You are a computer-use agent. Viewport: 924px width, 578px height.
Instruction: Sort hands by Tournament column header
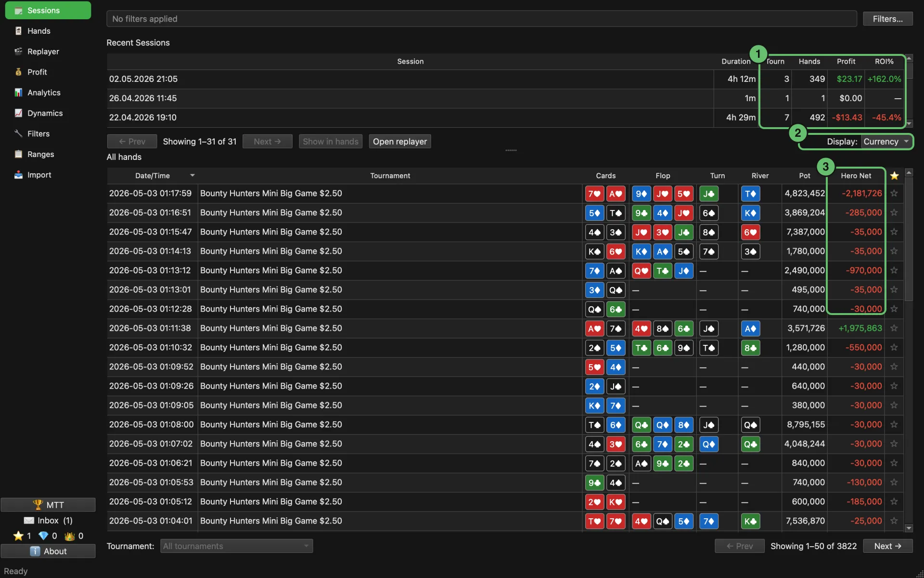390,176
